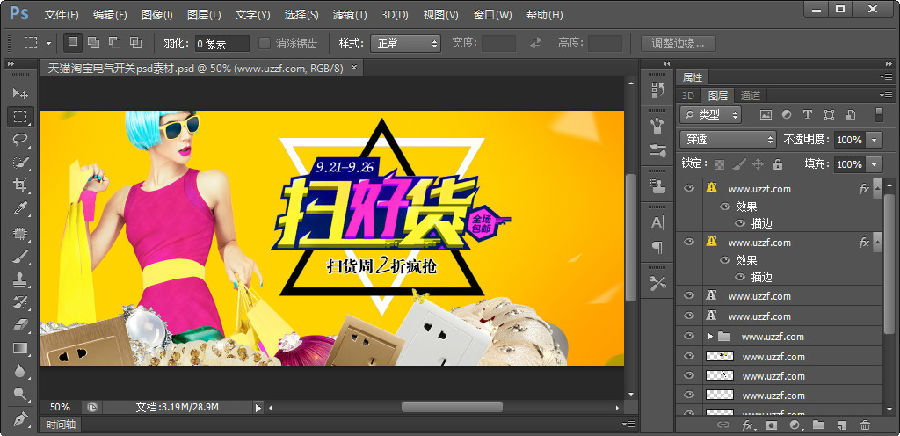
Task: Select the Lasso tool
Action: [x=20, y=139]
